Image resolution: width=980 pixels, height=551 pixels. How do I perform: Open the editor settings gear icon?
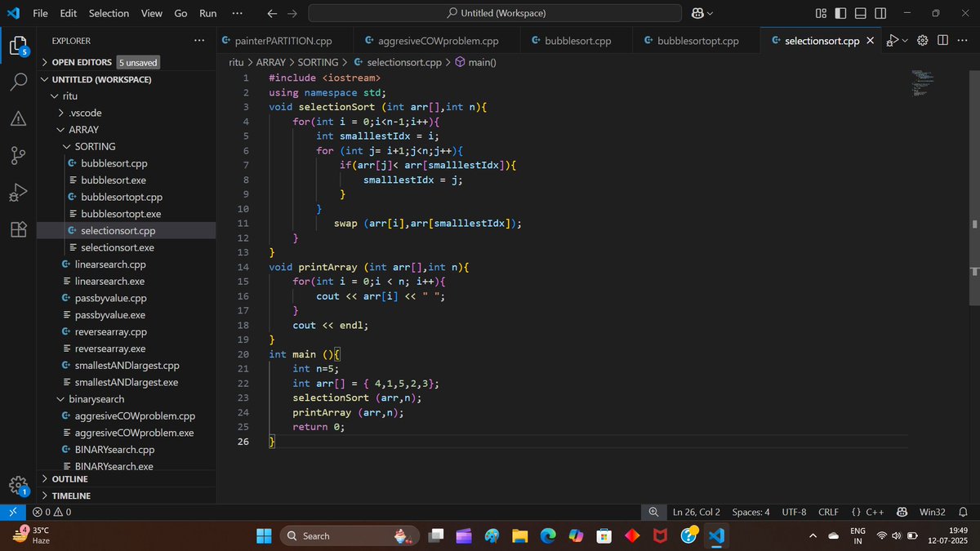923,40
